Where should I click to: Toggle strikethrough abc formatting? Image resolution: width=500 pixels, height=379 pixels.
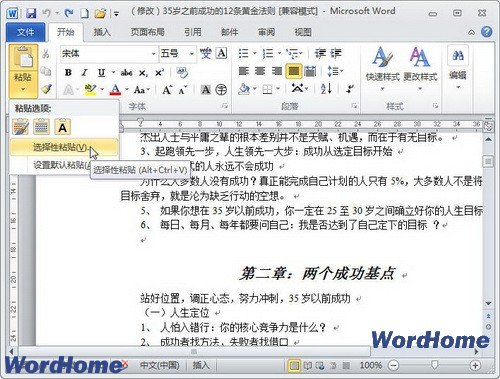pos(126,72)
